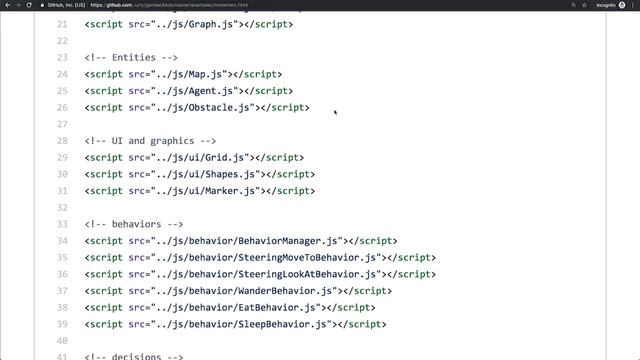640x360 pixels.
Task: Click line number 39
Action: point(62,324)
